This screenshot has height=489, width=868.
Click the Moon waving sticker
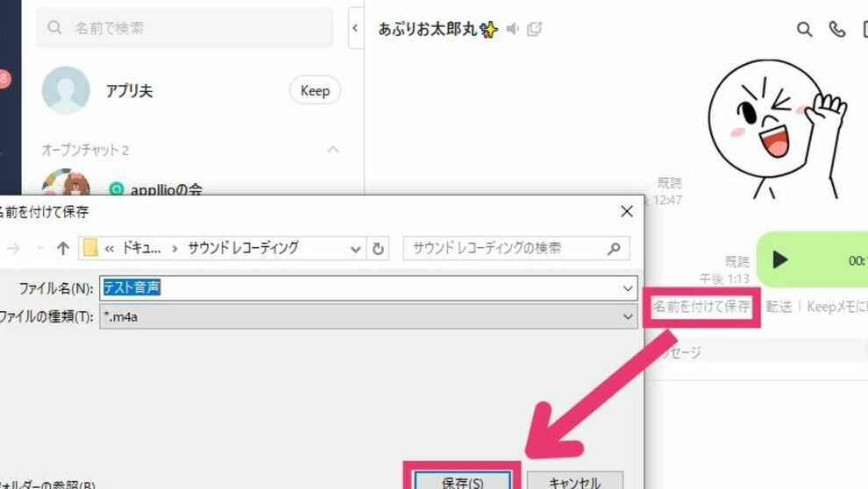pos(777,129)
